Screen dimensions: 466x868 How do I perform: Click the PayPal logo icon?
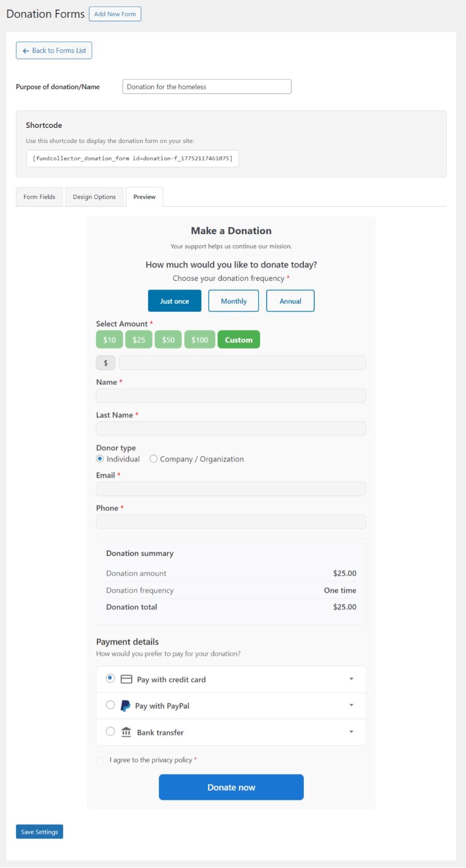tap(124, 705)
